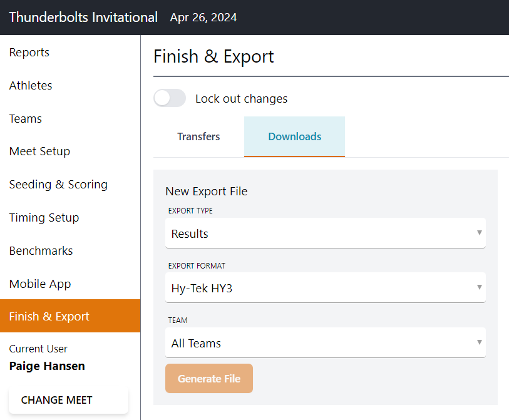
Task: Toggle the Lock out changes switch
Action: 170,98
